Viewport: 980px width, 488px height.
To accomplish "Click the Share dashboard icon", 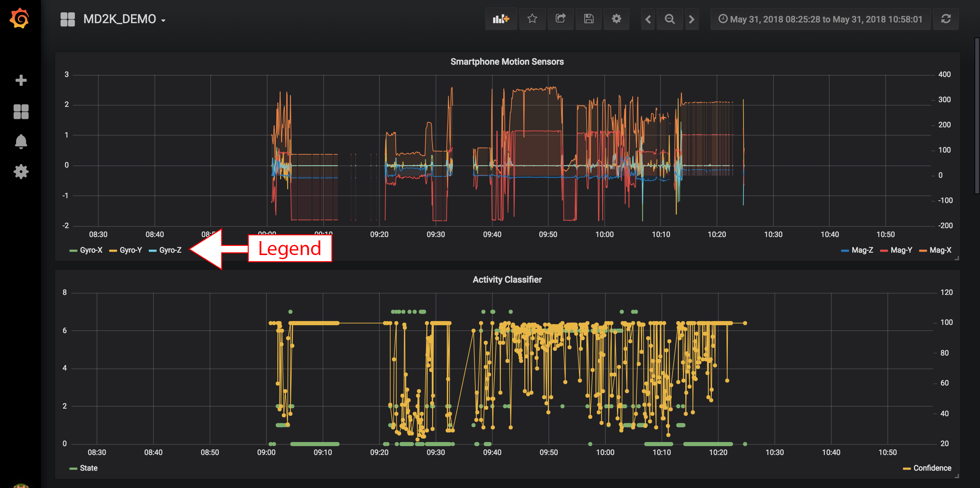I will pos(560,19).
